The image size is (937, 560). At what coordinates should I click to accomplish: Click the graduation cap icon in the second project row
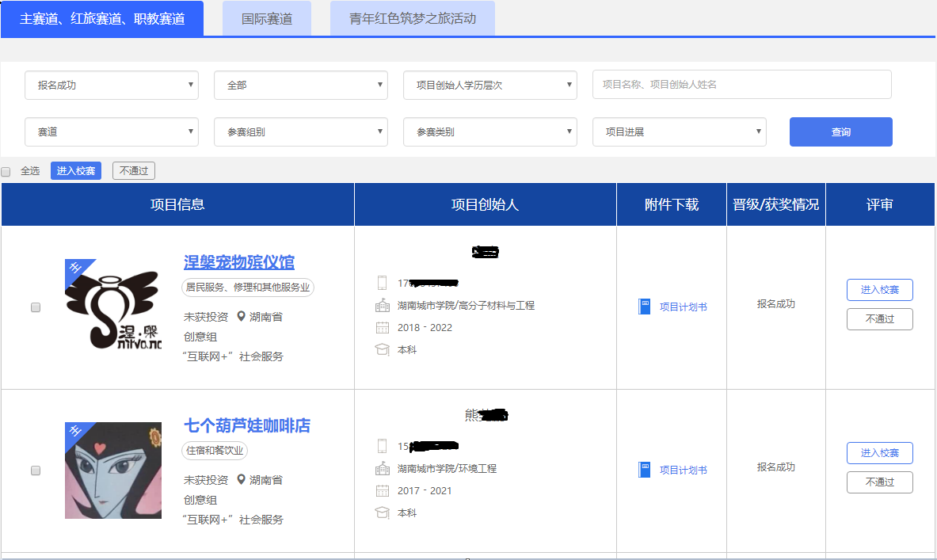click(x=383, y=512)
